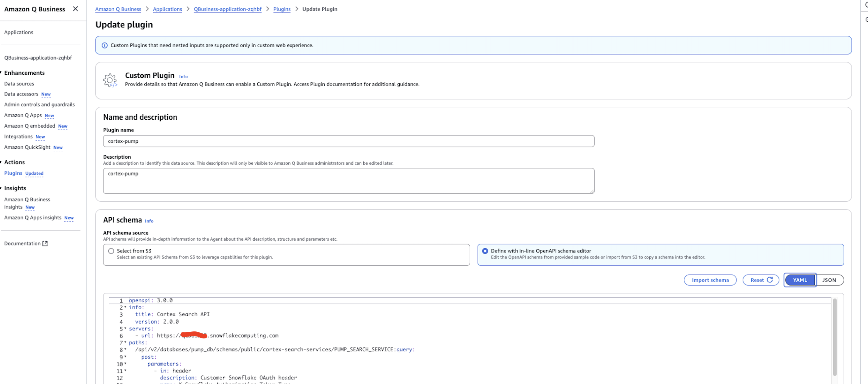
Task: Click the info circle icon in banner
Action: click(104, 45)
